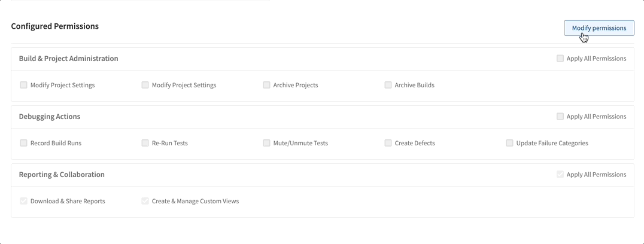The image size is (644, 244).
Task: Check the Re-Run Tests checkbox
Action: [x=145, y=143]
